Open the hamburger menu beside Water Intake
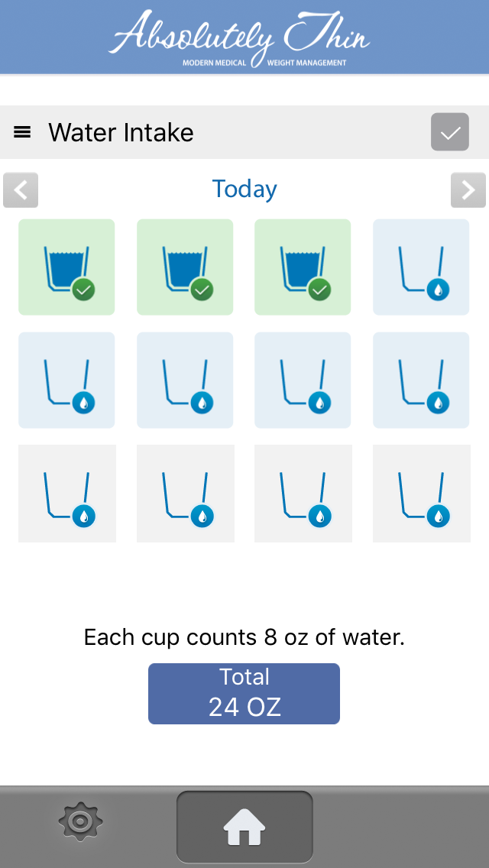 (x=23, y=132)
